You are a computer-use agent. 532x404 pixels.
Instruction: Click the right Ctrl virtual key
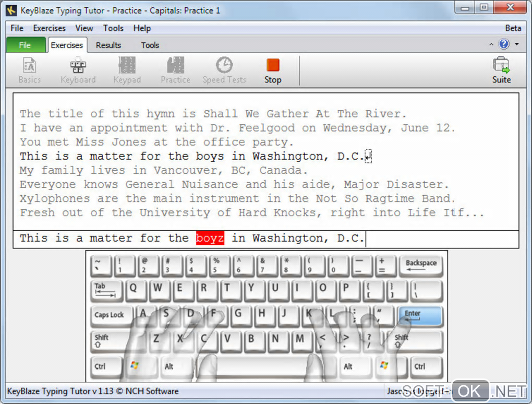[x=427, y=367]
